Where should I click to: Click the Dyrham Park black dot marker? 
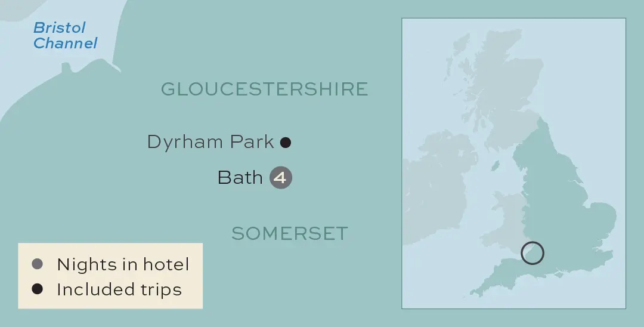(286, 143)
